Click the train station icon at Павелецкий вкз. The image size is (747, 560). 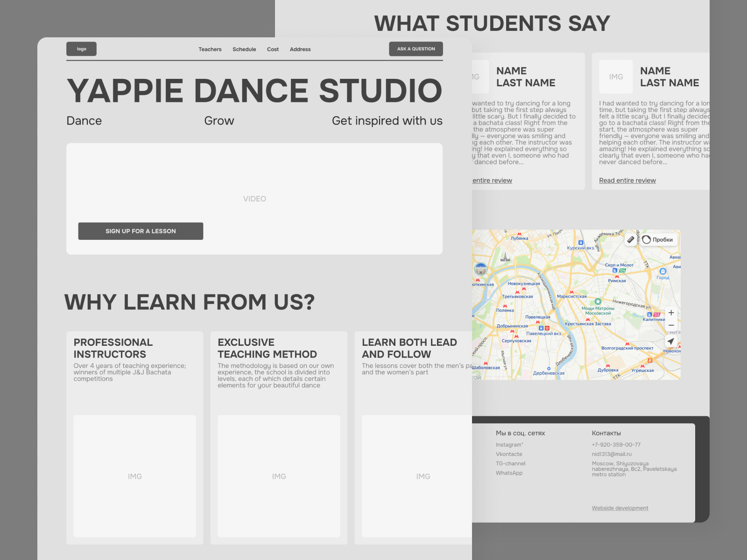542,329
